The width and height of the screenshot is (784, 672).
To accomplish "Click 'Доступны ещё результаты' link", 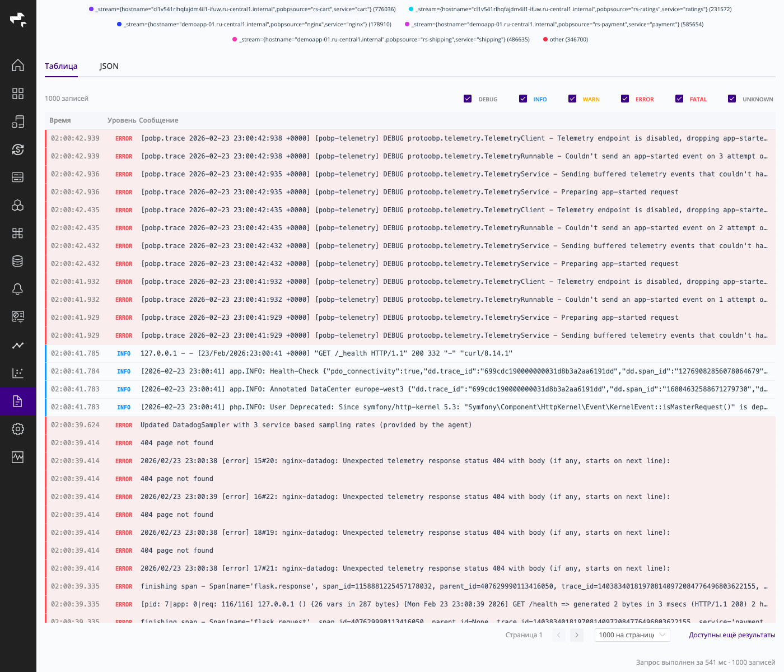I will tap(731, 635).
